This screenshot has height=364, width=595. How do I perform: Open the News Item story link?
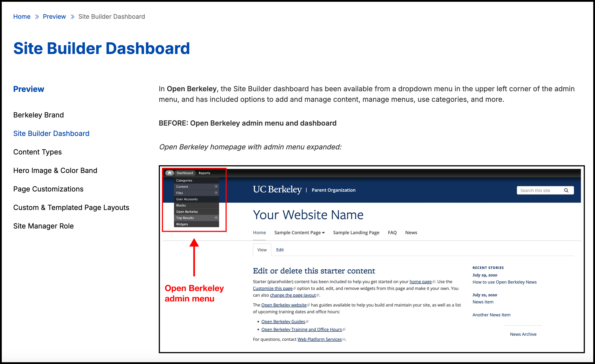483,302
